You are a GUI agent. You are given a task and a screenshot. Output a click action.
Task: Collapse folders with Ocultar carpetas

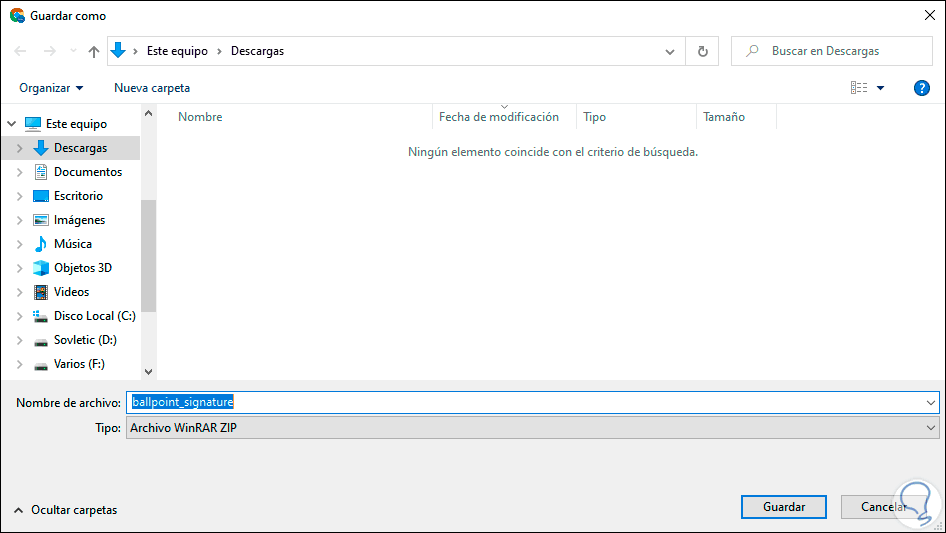[x=65, y=510]
